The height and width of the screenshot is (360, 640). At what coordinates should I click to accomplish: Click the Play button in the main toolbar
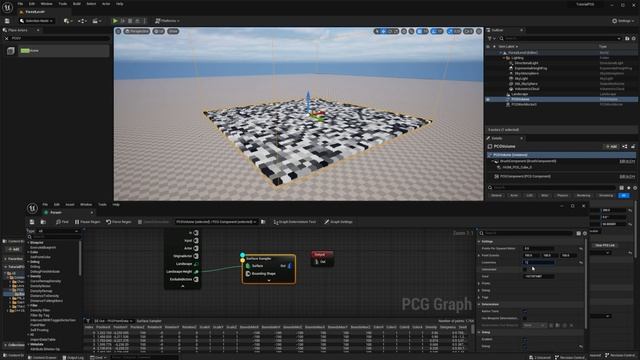coord(115,21)
